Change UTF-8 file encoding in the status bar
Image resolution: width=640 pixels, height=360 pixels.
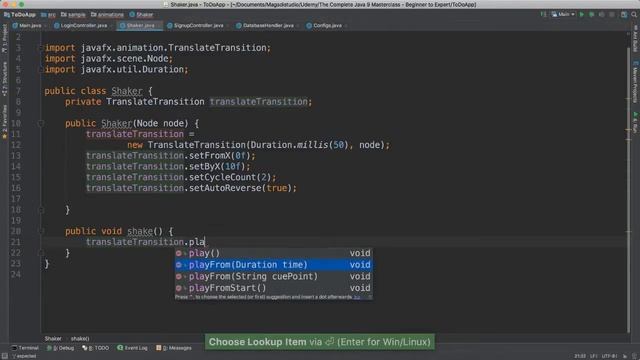(609, 356)
